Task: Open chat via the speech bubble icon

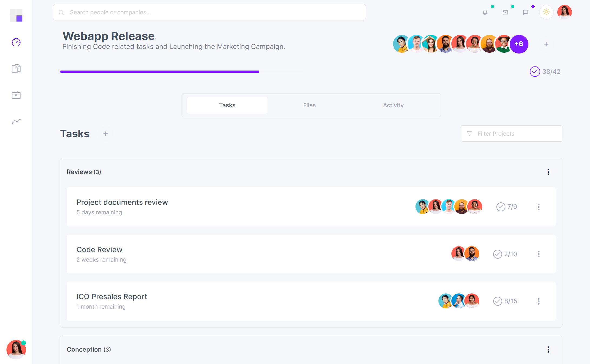Action: (525, 12)
